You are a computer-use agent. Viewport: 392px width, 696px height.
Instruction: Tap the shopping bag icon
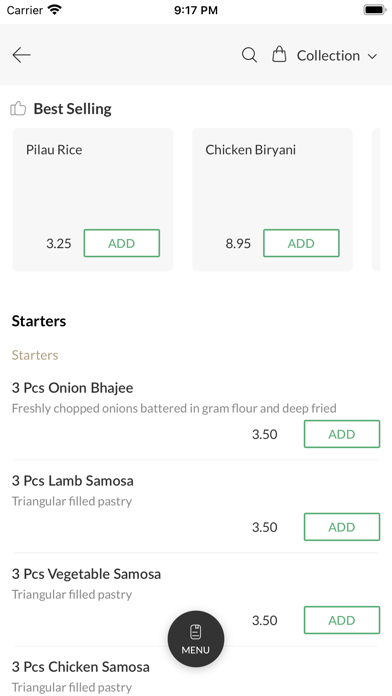(279, 55)
